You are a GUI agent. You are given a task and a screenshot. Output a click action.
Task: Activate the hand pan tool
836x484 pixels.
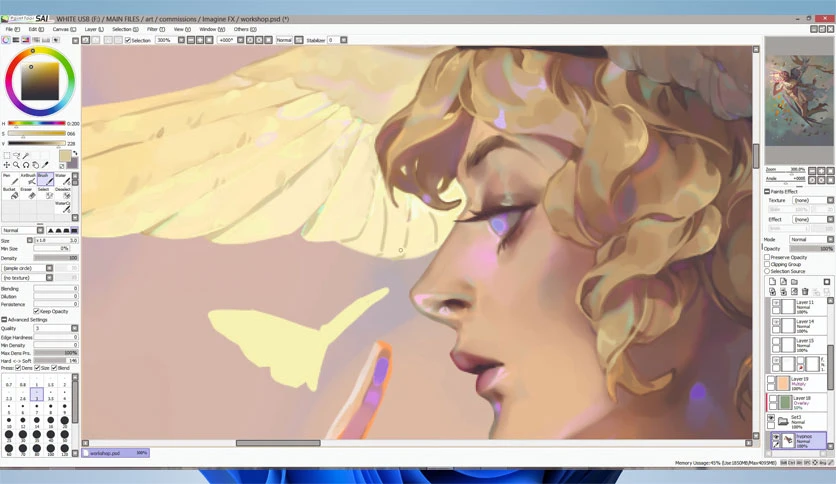35,165
